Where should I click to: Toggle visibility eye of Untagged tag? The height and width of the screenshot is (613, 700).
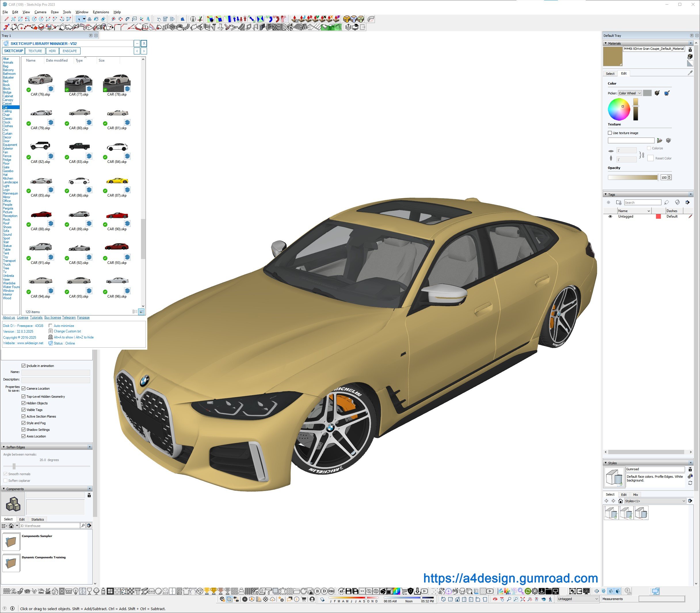(x=610, y=216)
